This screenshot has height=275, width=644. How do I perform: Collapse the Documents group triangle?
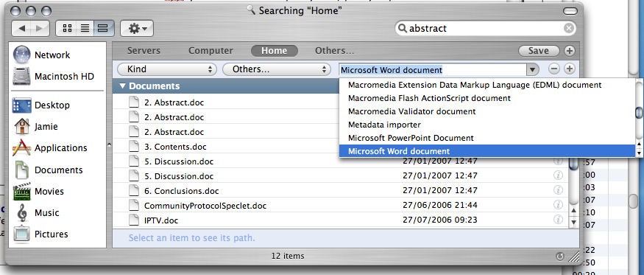pos(123,86)
